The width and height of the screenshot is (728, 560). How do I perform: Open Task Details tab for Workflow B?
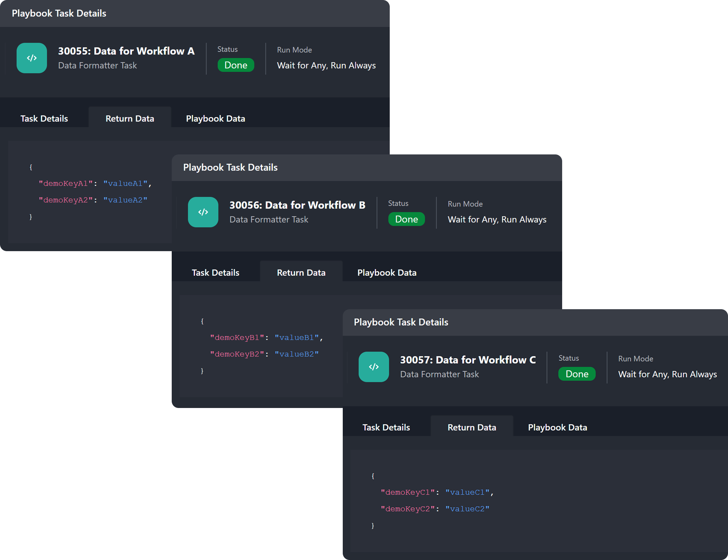(x=215, y=273)
